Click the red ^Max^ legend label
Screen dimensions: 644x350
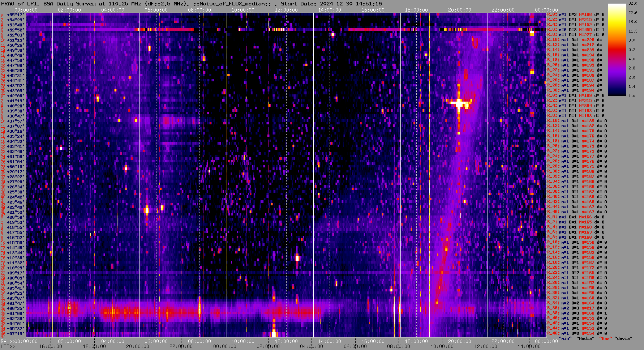pyautogui.click(x=605, y=338)
